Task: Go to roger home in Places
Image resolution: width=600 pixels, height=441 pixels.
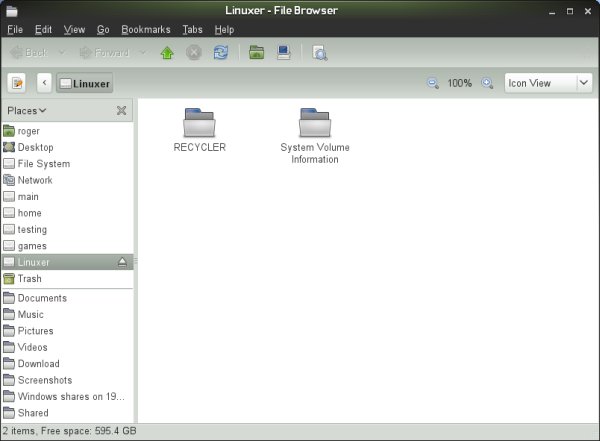Action: [x=67, y=131]
